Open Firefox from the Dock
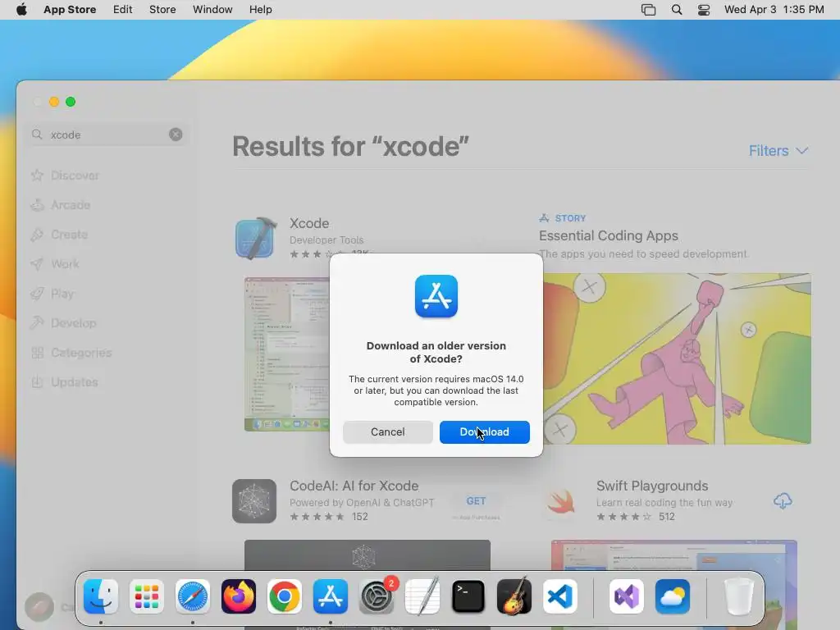The width and height of the screenshot is (840, 630). [239, 596]
